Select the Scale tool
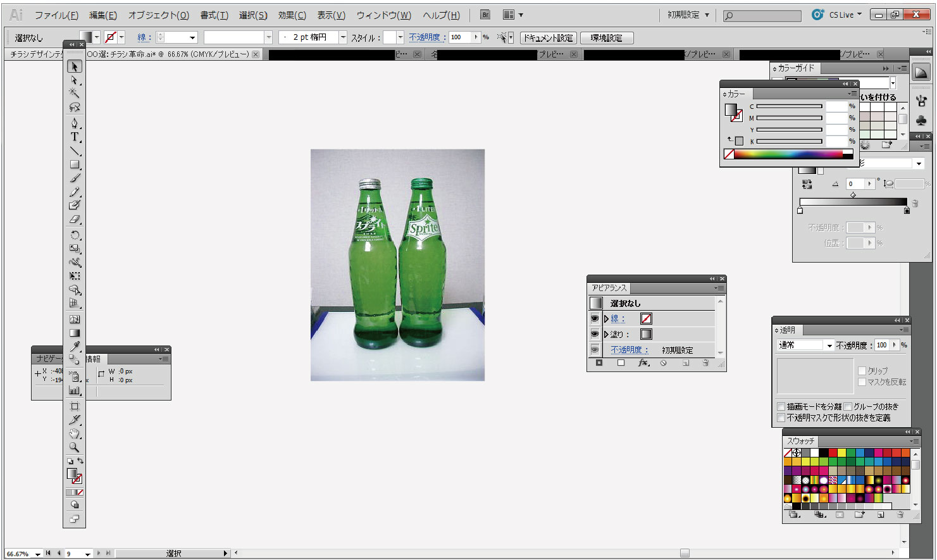This screenshot has height=560, width=937. (74, 249)
